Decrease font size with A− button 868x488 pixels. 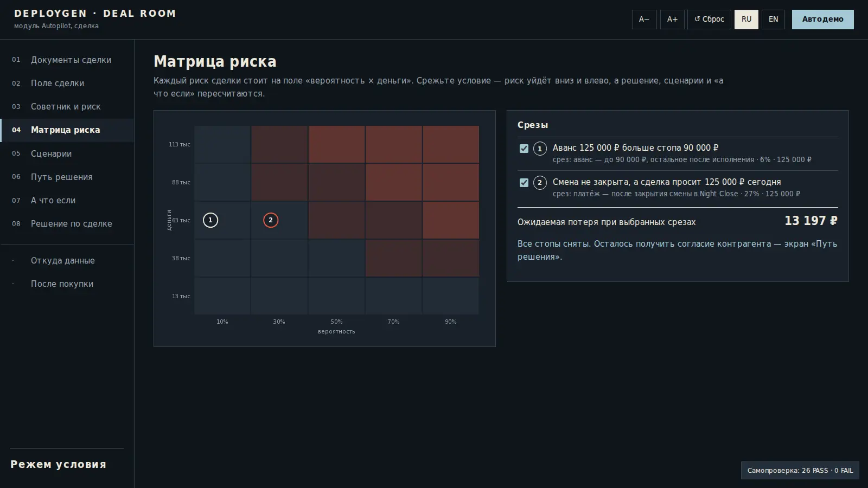click(x=644, y=20)
